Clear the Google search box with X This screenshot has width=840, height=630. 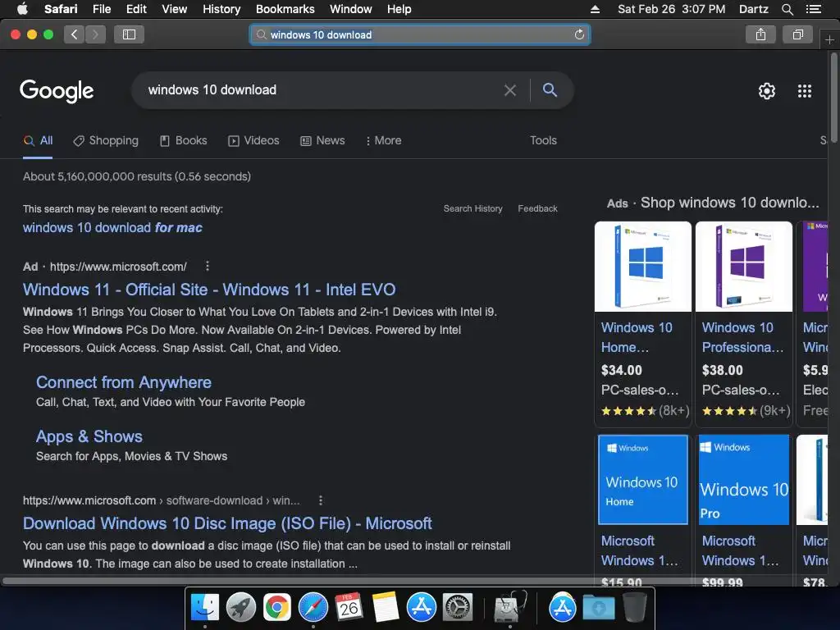point(510,90)
